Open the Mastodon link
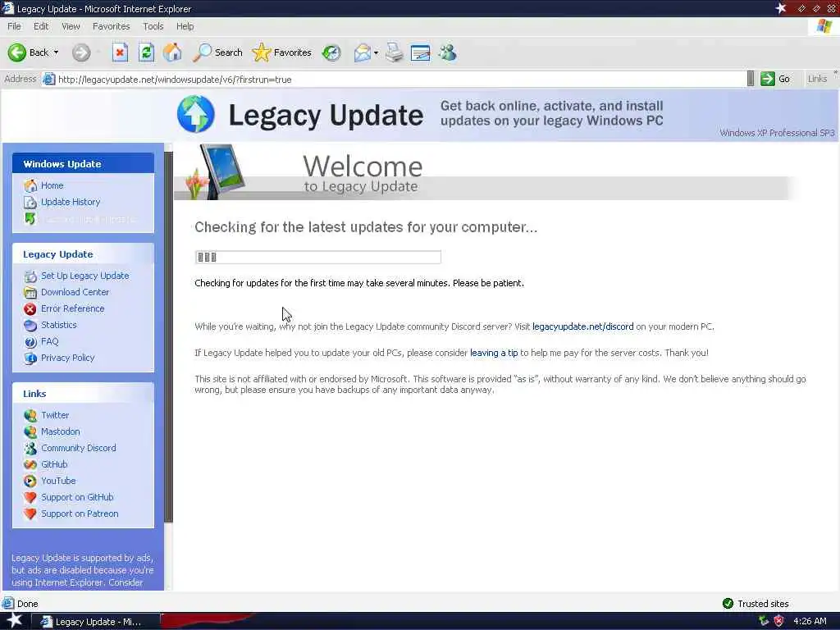Viewport: 840px width, 630px height. pyautogui.click(x=60, y=431)
